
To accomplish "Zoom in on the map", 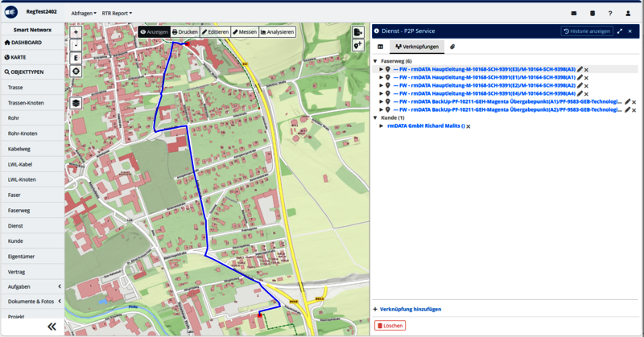I will [x=76, y=33].
